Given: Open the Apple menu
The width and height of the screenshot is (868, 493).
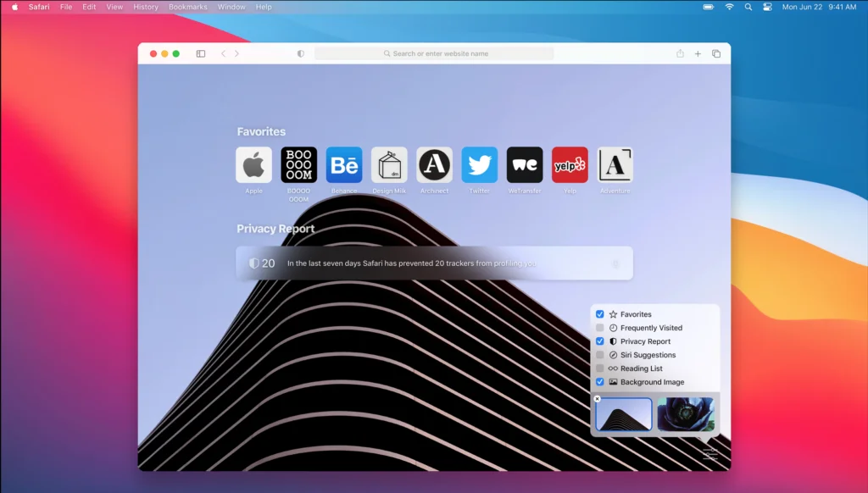Looking at the screenshot, I should (15, 7).
